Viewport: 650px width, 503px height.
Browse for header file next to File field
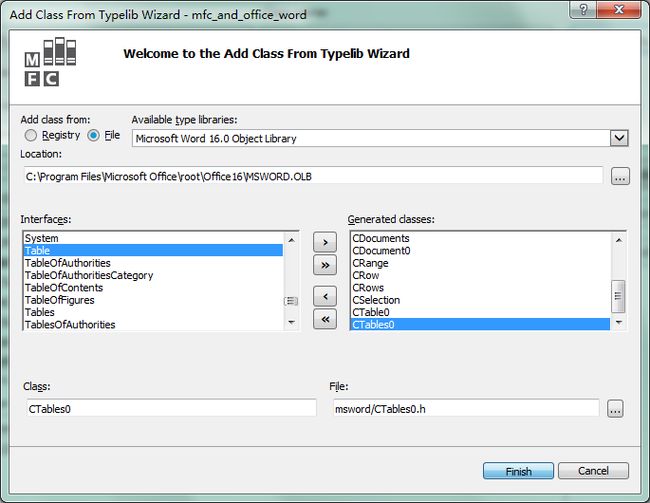615,409
